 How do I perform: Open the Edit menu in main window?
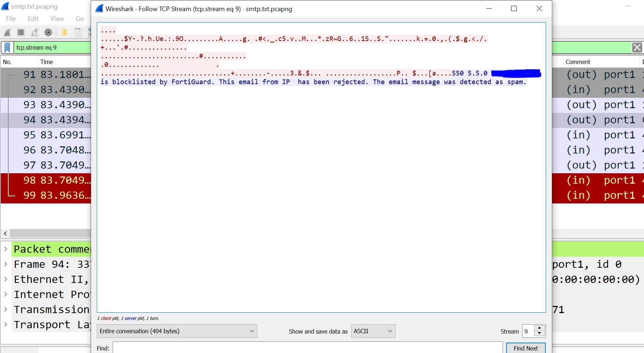(33, 19)
